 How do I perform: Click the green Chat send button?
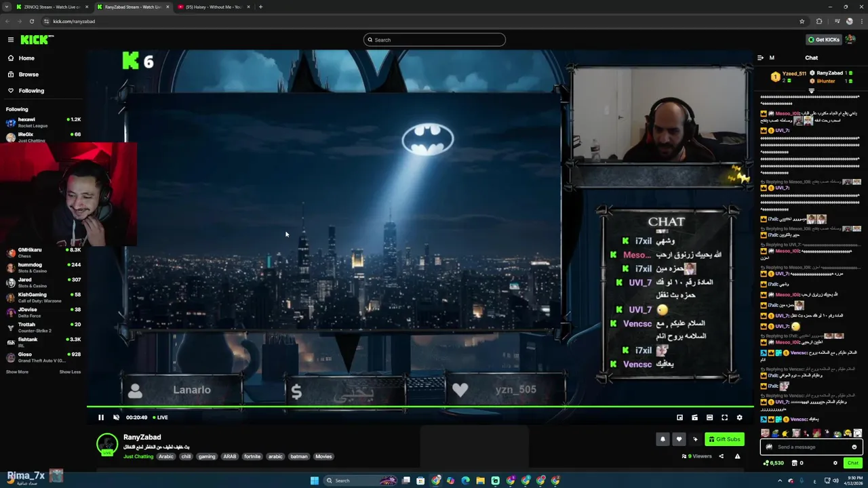852,463
